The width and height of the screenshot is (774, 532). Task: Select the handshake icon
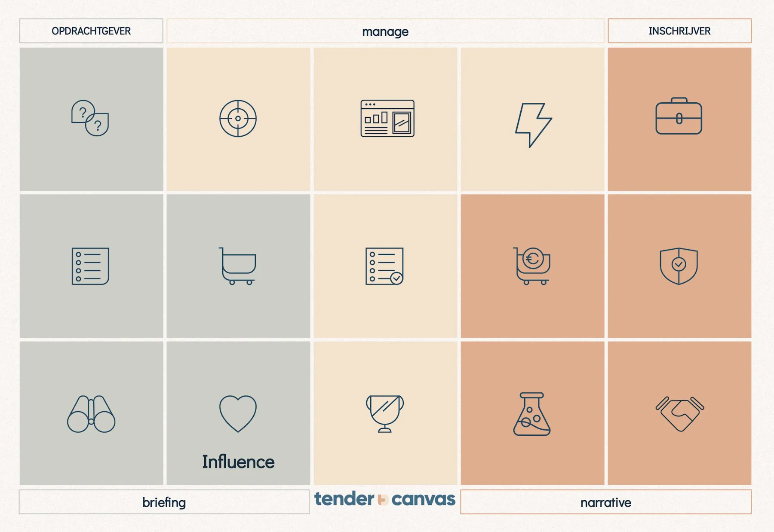(x=679, y=414)
